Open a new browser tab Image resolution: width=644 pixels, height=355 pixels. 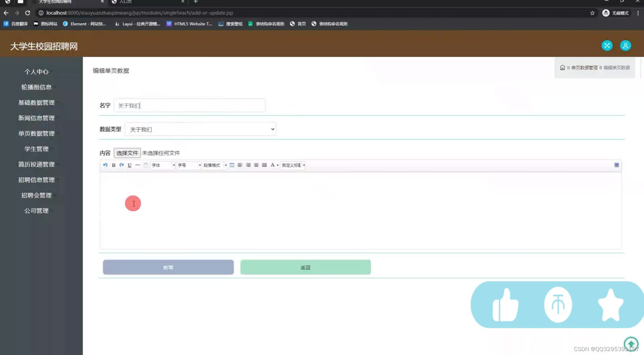tap(195, 2)
